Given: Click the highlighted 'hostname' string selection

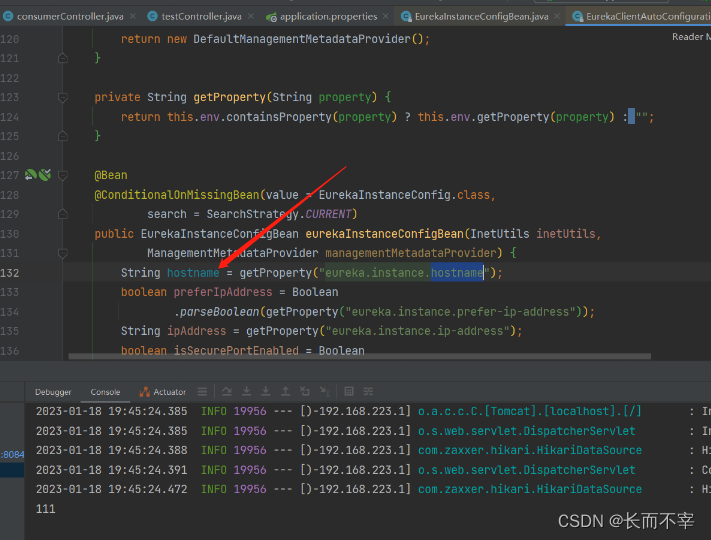Looking at the screenshot, I should click(457, 272).
